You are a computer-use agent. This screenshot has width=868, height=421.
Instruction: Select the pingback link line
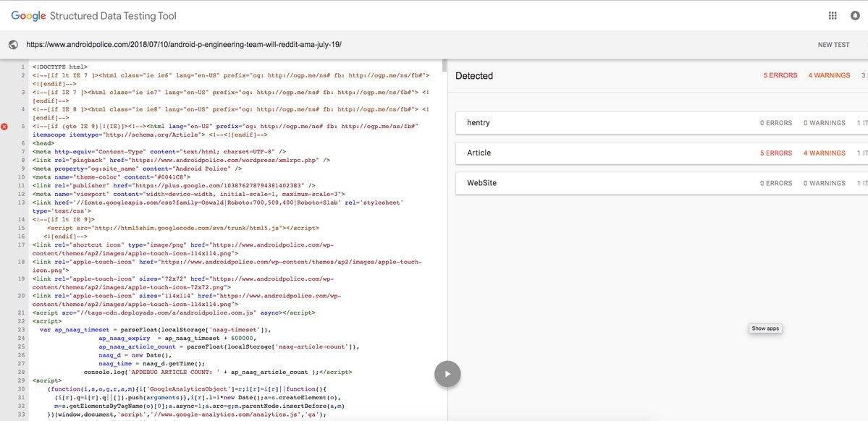point(182,161)
